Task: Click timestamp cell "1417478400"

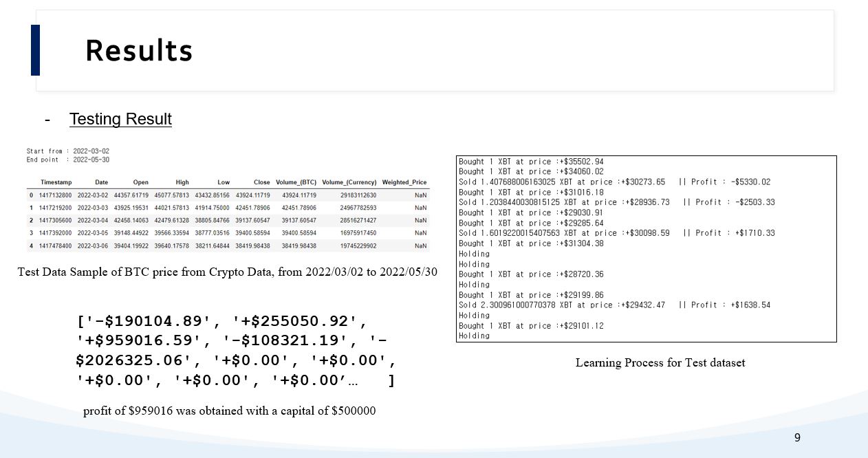Action: (56, 246)
